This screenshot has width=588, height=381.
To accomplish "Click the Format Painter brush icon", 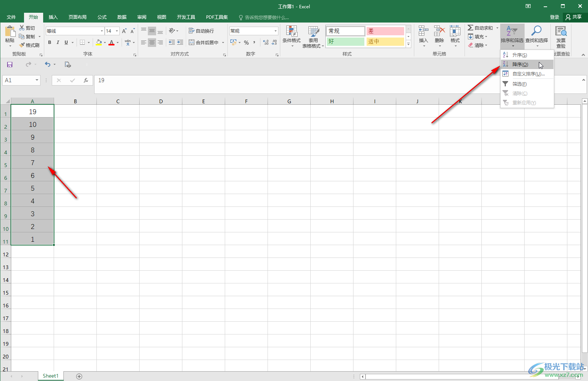I will tap(22, 45).
